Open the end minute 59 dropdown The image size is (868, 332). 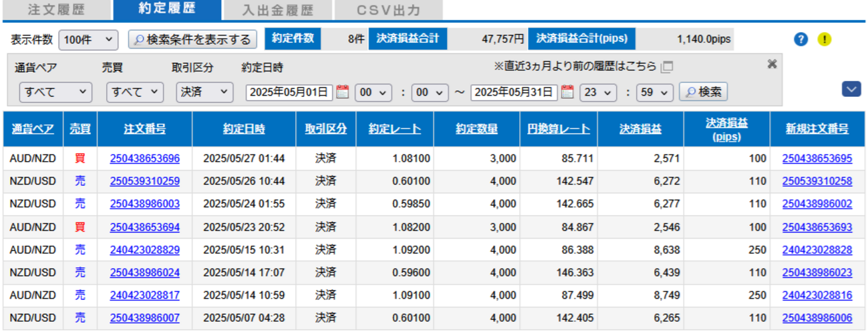pyautogui.click(x=654, y=92)
